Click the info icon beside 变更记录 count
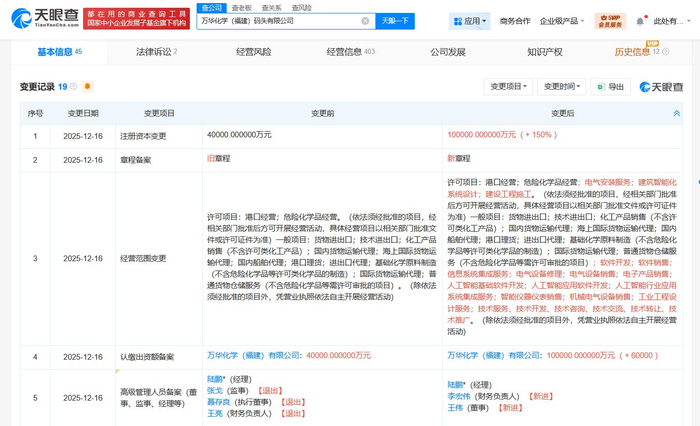 click(75, 87)
